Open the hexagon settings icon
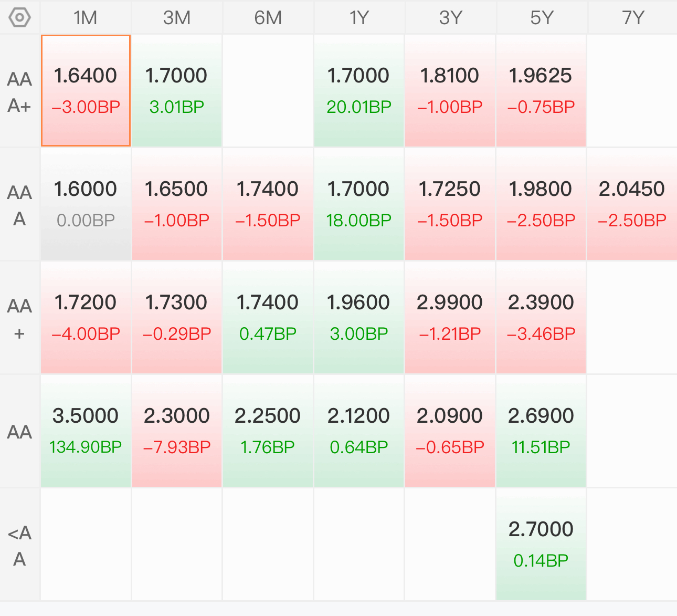 pos(20,17)
